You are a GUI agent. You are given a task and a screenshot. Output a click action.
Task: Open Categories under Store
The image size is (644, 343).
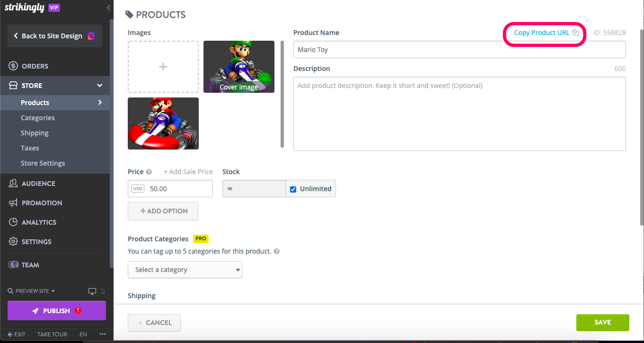(x=38, y=118)
